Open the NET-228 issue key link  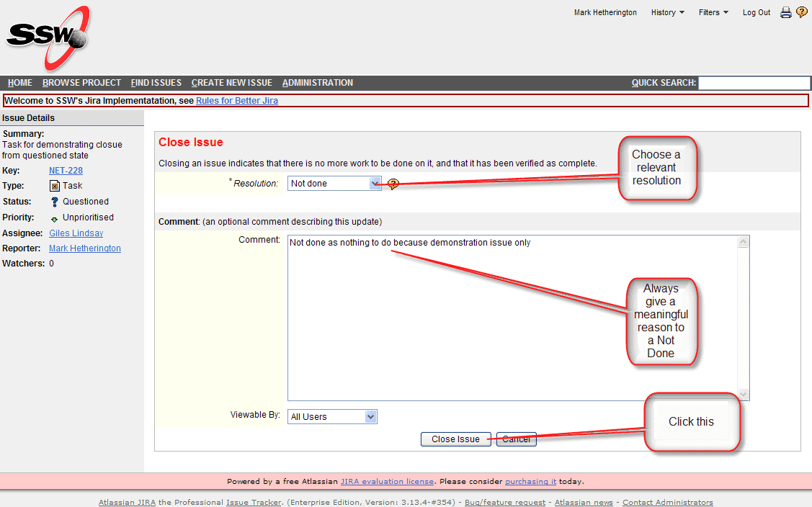tap(66, 171)
